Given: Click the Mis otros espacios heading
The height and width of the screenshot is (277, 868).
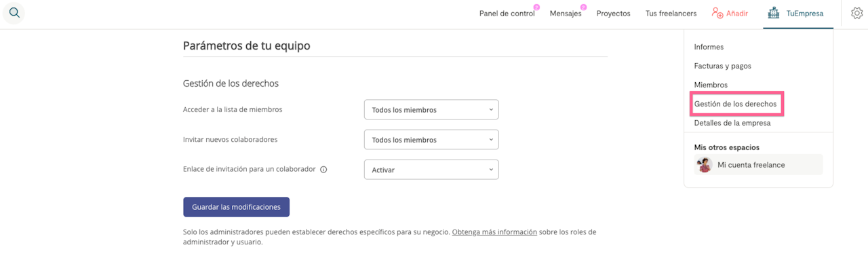Looking at the screenshot, I should point(726,147).
